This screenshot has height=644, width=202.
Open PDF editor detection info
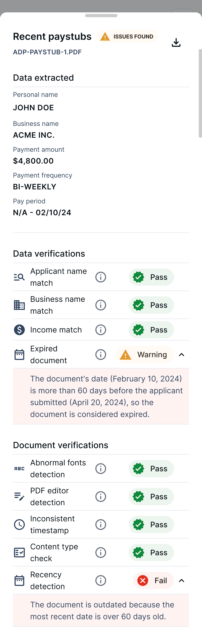tap(101, 496)
